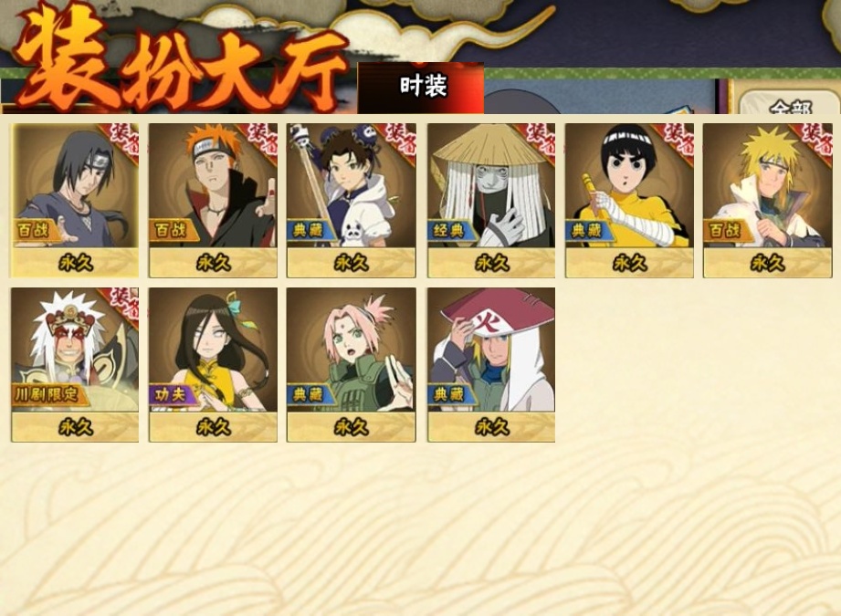Select the Hinata 功夫 costume card
The image size is (841, 616).
[x=213, y=365]
